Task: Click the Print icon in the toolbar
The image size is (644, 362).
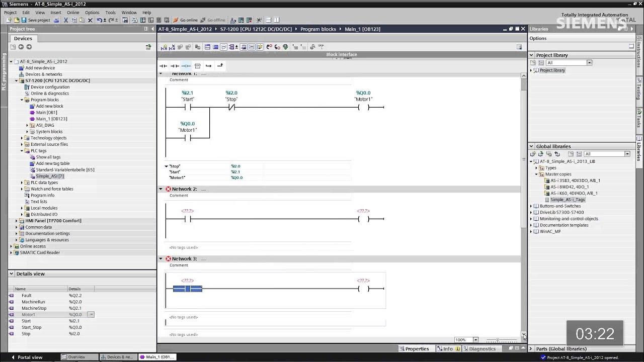Action: pyautogui.click(x=56, y=20)
